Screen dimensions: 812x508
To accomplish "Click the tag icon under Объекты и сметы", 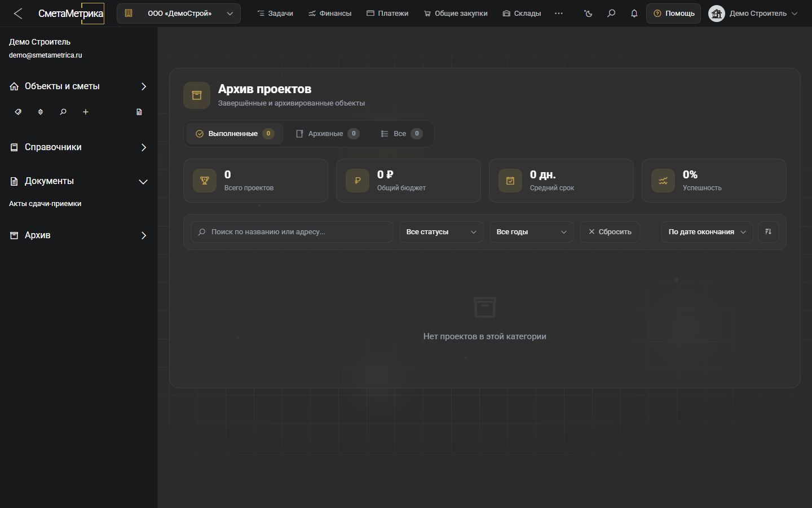I will (x=18, y=112).
